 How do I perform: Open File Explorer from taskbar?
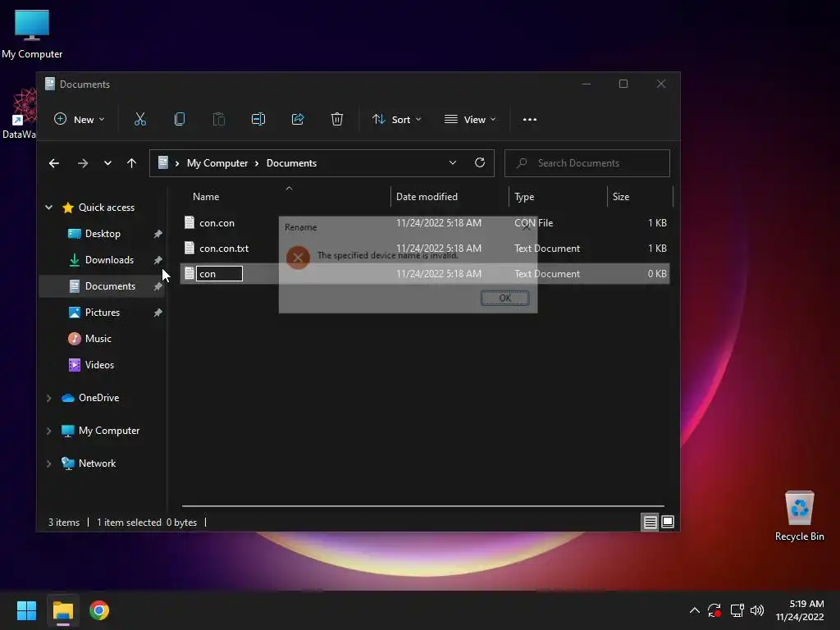click(62, 610)
